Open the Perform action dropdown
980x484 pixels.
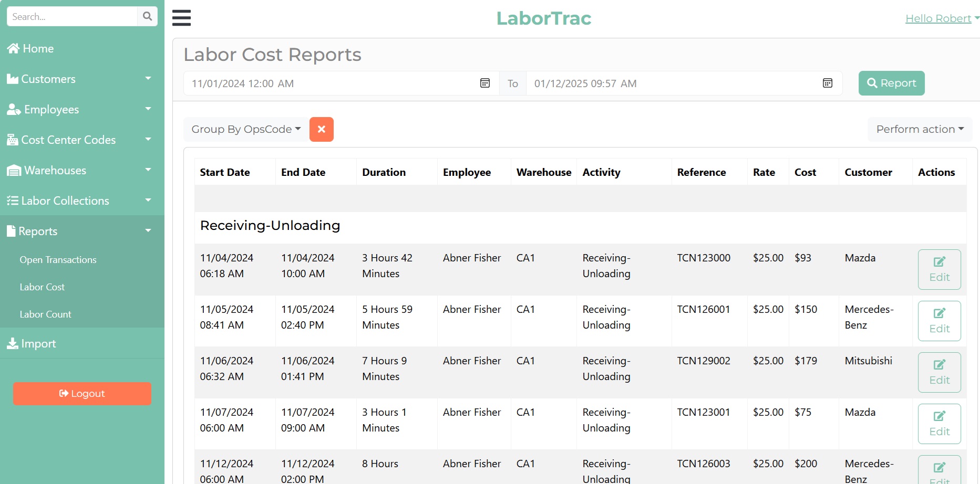click(920, 129)
